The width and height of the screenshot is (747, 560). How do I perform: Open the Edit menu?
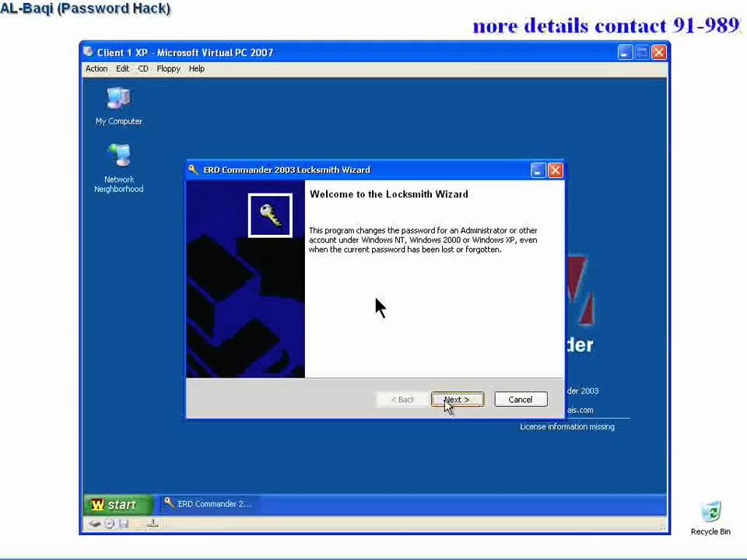click(122, 68)
